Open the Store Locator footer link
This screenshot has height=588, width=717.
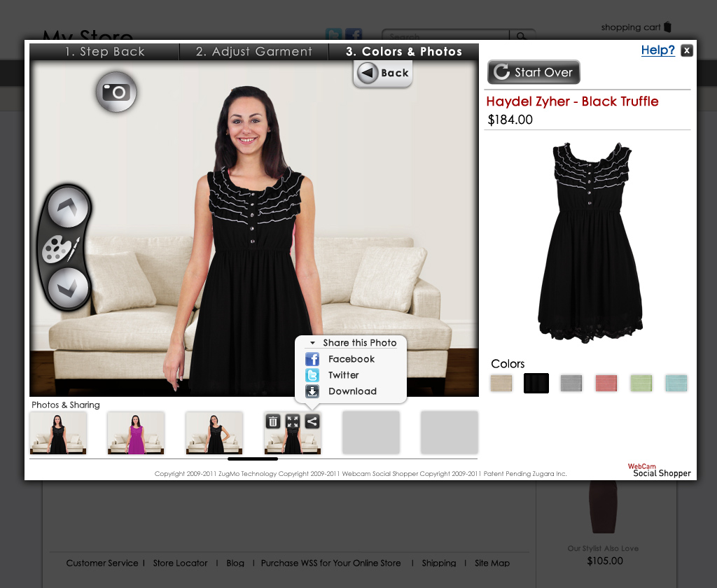(x=180, y=563)
